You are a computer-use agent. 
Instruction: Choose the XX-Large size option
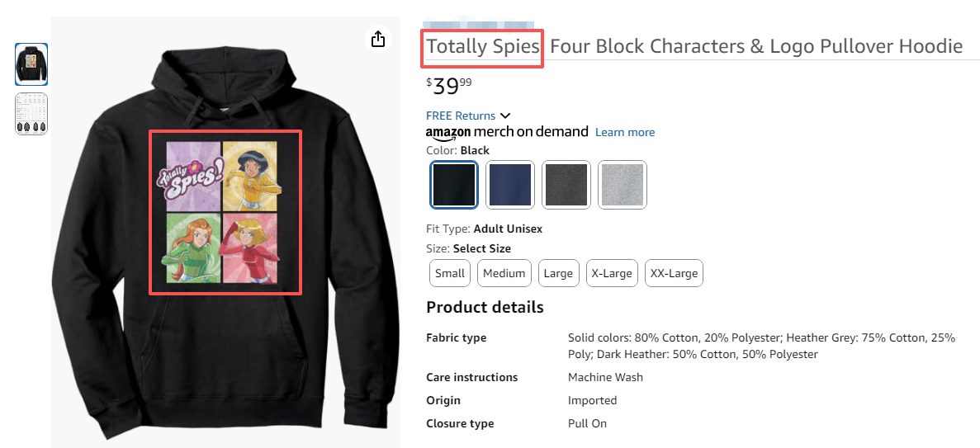(674, 273)
